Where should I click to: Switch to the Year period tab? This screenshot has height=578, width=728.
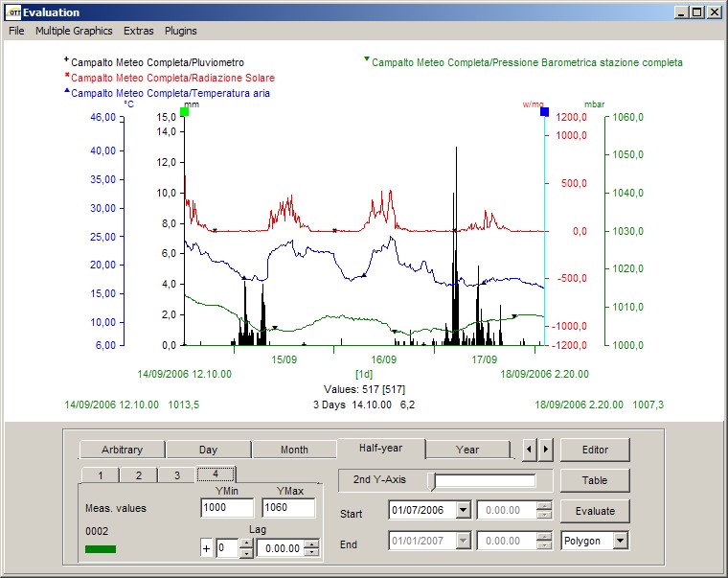click(x=467, y=450)
